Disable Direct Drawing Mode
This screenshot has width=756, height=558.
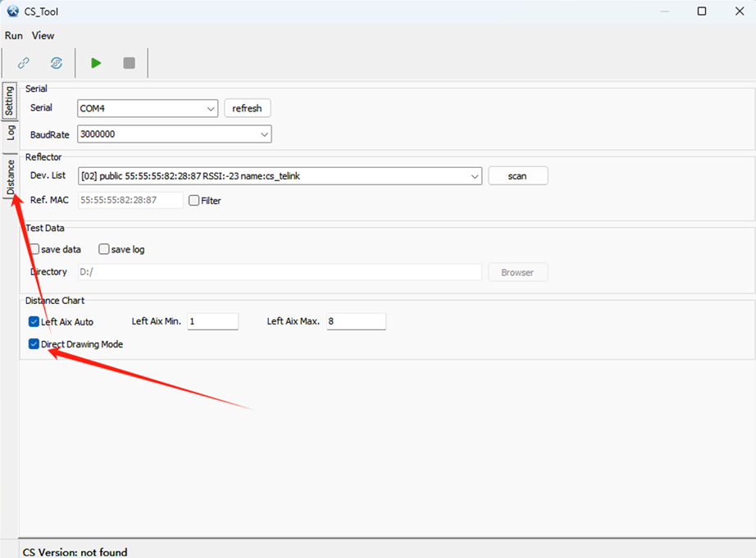[x=34, y=343]
